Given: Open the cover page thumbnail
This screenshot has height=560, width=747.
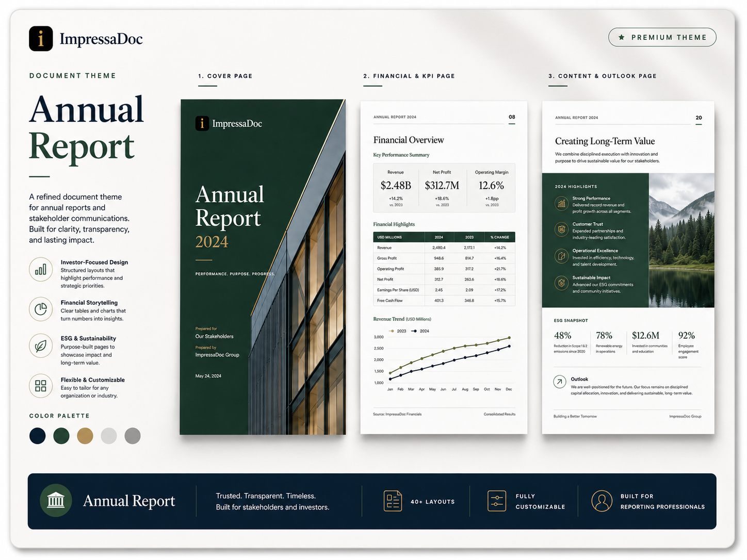Looking at the screenshot, I should (263, 267).
